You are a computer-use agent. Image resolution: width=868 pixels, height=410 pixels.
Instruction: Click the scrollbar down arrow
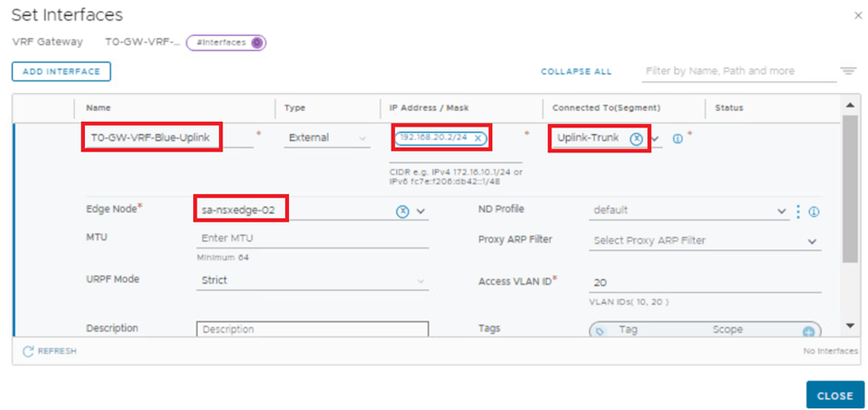[850, 325]
